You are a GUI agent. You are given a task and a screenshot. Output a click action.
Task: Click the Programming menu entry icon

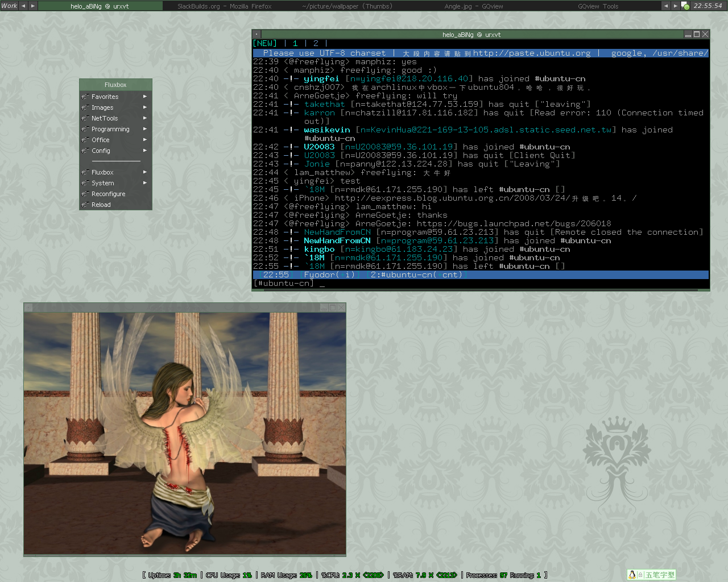click(85, 129)
